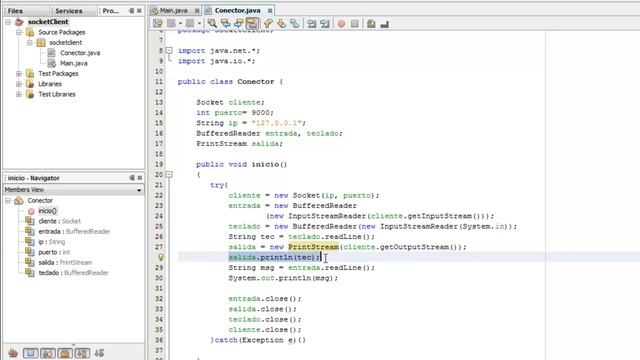Click the Stop Macro Recording square icon
The image size is (640, 360).
point(355,24)
